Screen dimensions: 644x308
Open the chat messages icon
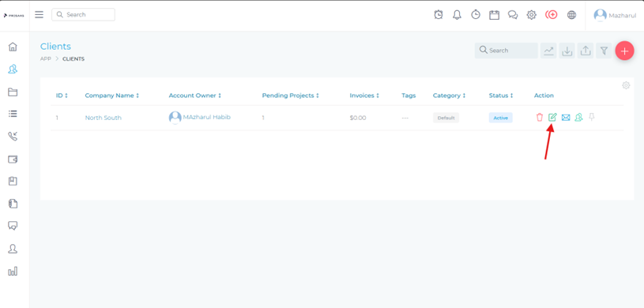point(513,15)
